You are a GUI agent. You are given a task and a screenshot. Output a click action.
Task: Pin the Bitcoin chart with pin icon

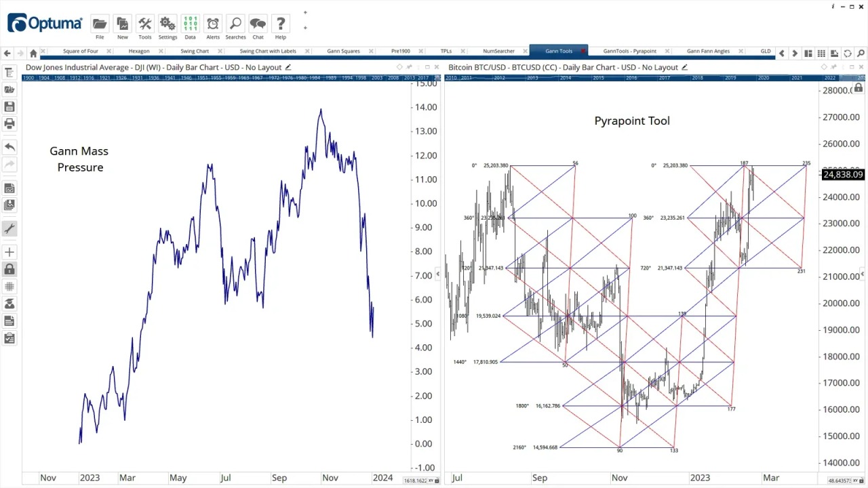(x=833, y=67)
